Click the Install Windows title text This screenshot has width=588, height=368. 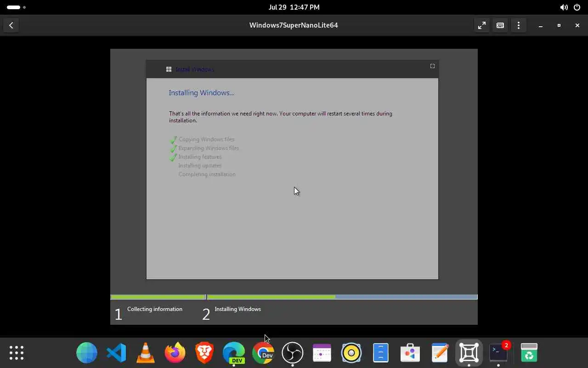(x=195, y=69)
